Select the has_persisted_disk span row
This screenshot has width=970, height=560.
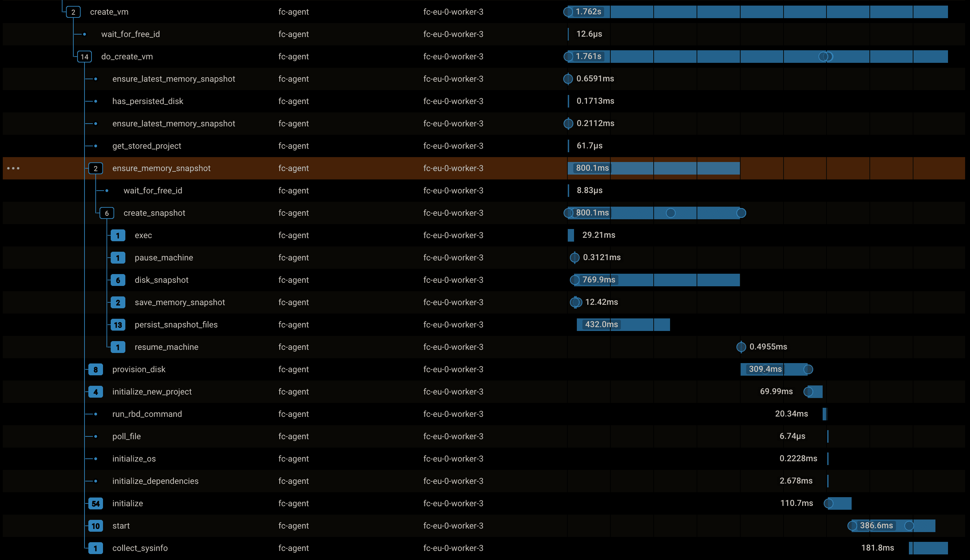tap(484, 101)
